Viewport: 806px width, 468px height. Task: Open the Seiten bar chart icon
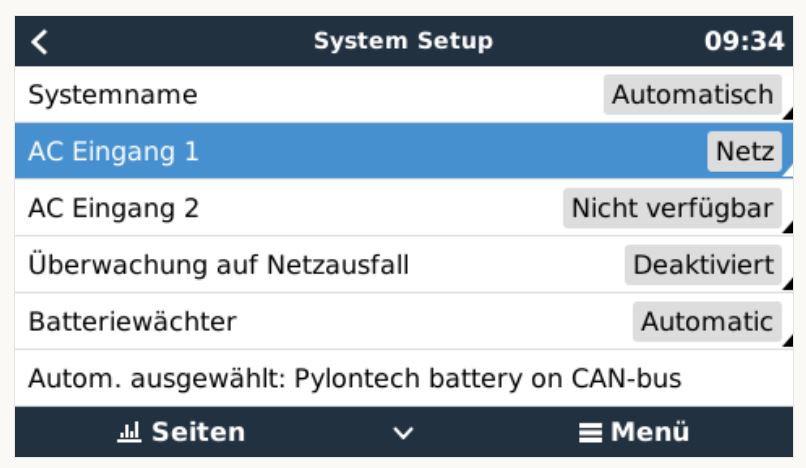click(129, 431)
